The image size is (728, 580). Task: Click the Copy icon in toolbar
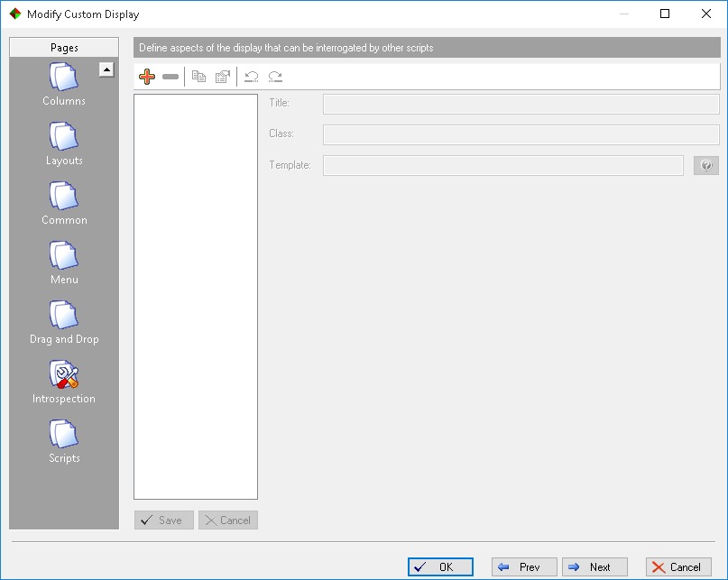(x=198, y=78)
